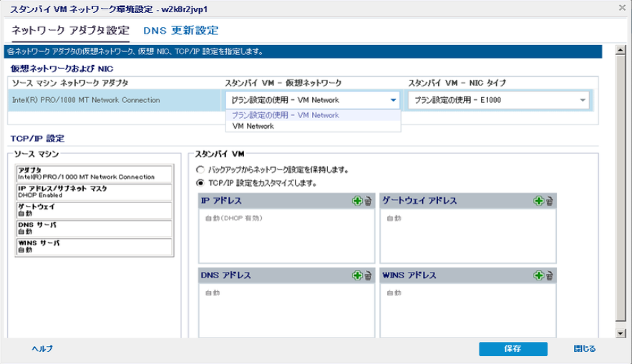Add a new DNS address
632x364 pixels.
click(x=357, y=275)
